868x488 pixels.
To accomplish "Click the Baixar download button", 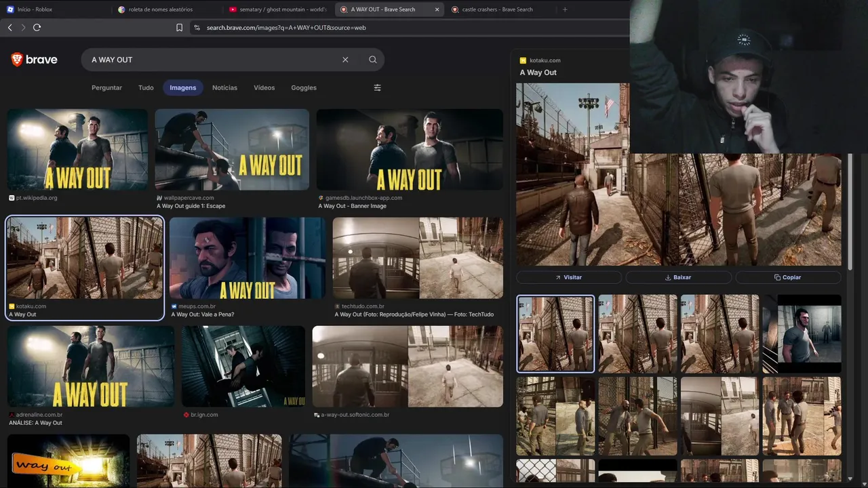I will (678, 277).
